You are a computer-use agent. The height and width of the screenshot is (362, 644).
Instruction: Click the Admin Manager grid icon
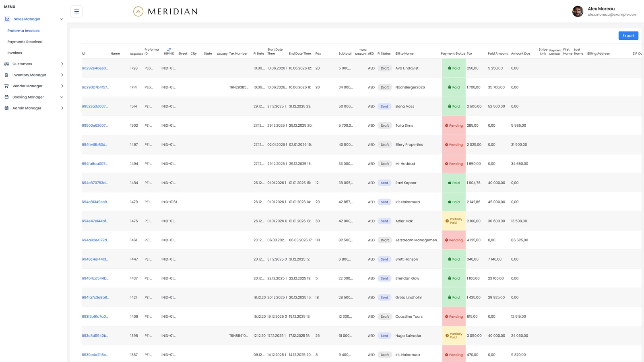pyautogui.click(x=6, y=108)
